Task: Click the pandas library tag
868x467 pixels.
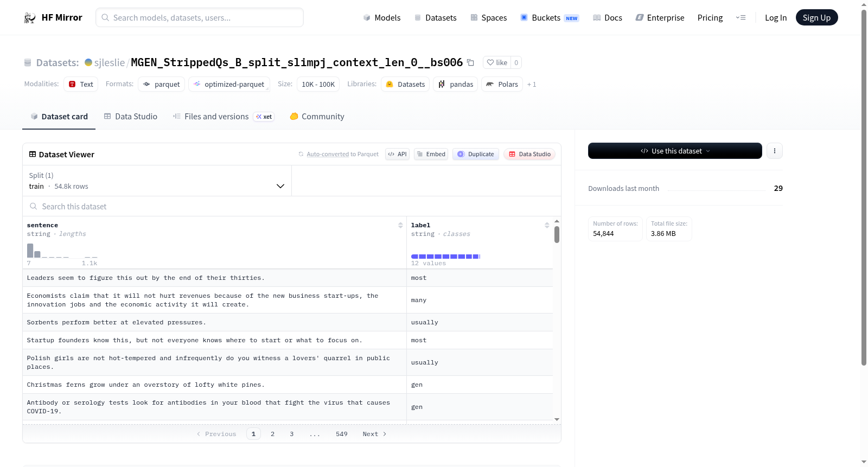Action: [x=456, y=84]
